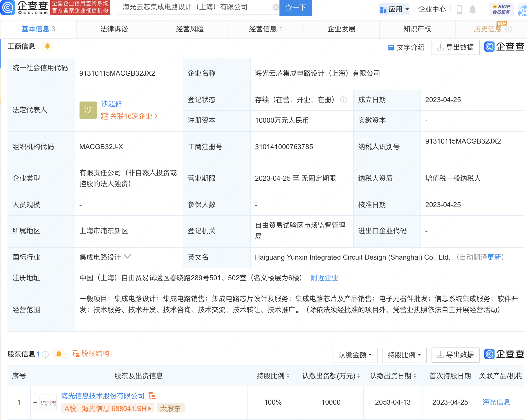Open shareholder 海光信息技术股份有限公司 link
Viewport: 527px width, 420px height.
pyautogui.click(x=103, y=396)
